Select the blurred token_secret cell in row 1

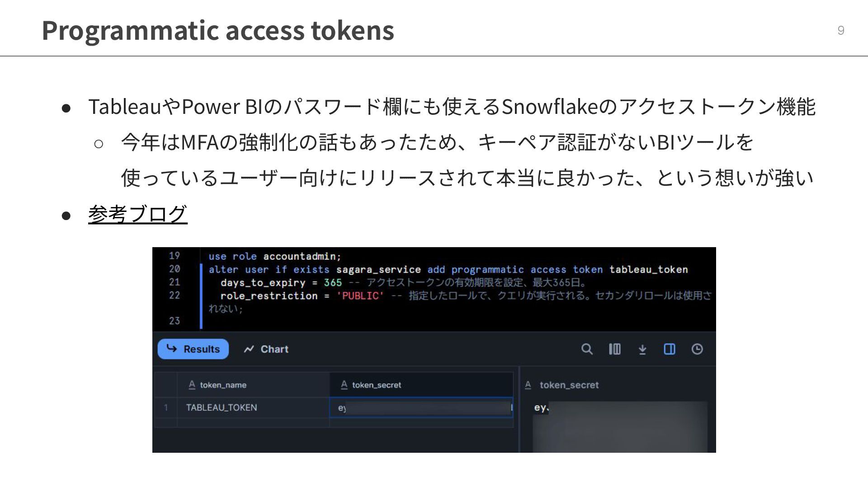click(420, 408)
